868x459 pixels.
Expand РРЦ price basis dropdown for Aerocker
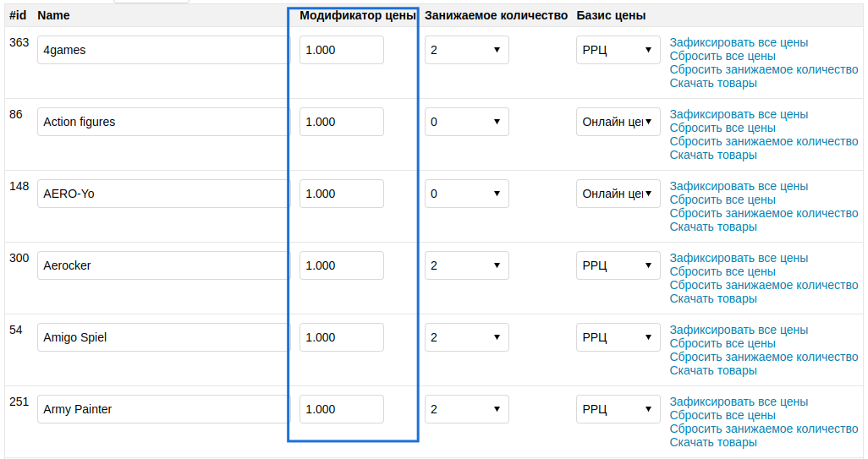[618, 265]
